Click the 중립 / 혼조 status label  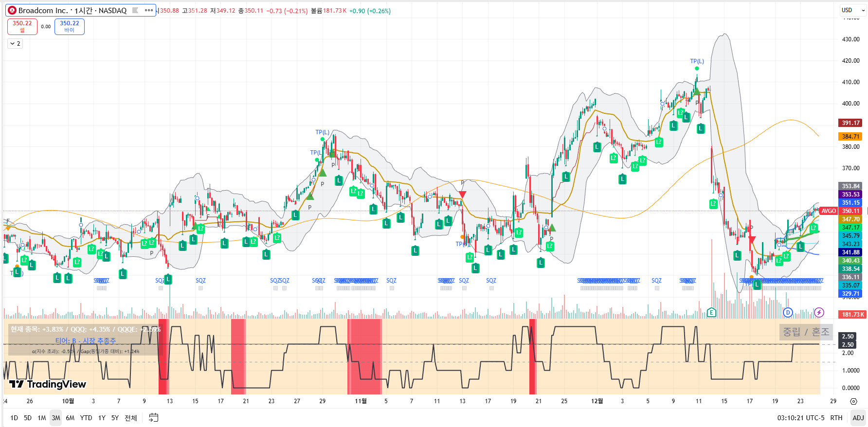click(x=806, y=332)
